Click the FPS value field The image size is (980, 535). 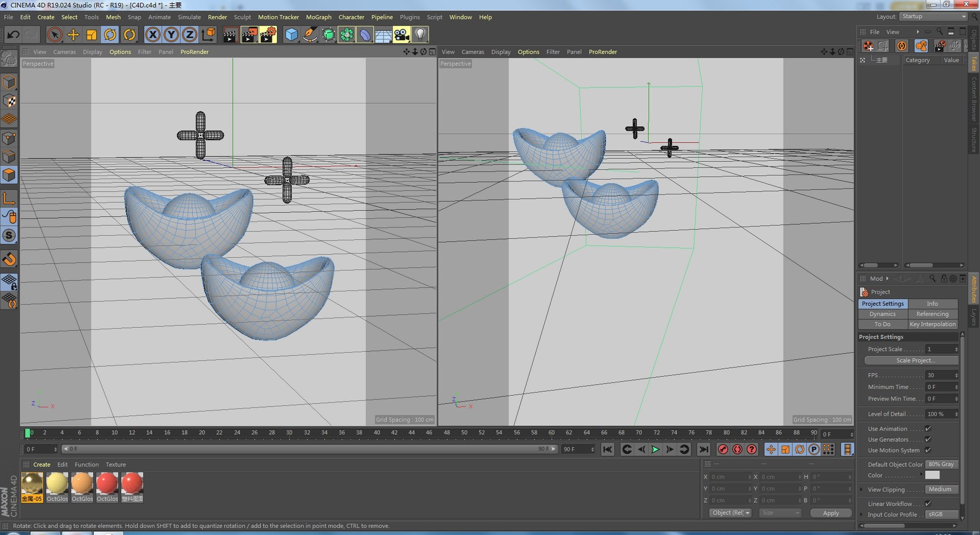click(x=942, y=375)
